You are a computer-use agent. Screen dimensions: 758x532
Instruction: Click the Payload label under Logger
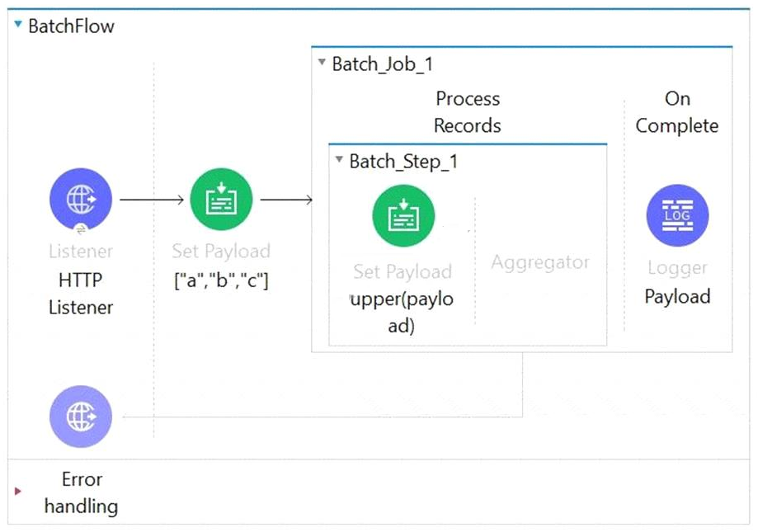677,297
